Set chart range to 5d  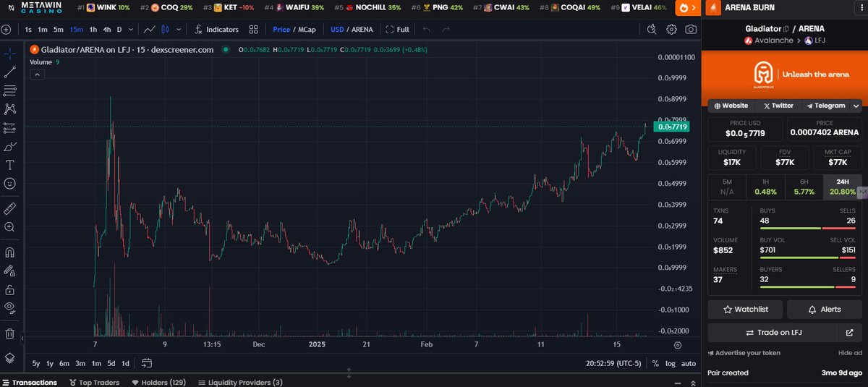tap(111, 363)
